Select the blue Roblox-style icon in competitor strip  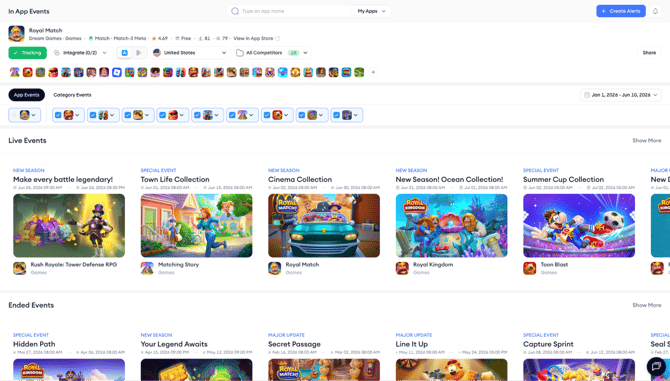coord(117,72)
